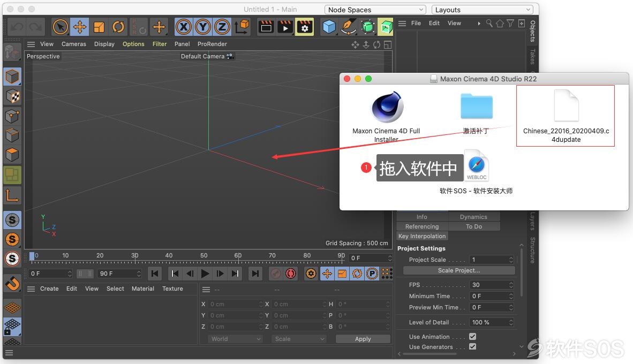The width and height of the screenshot is (633, 364).
Task: Toggle Use Animation checkbox
Action: pos(473,337)
